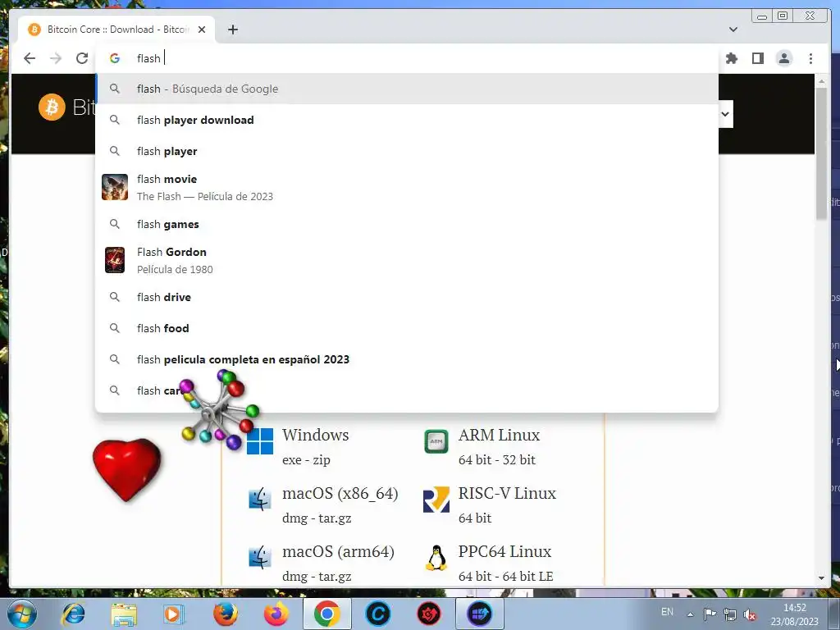840x630 pixels.
Task: Click the network tray icon
Action: [x=729, y=614]
